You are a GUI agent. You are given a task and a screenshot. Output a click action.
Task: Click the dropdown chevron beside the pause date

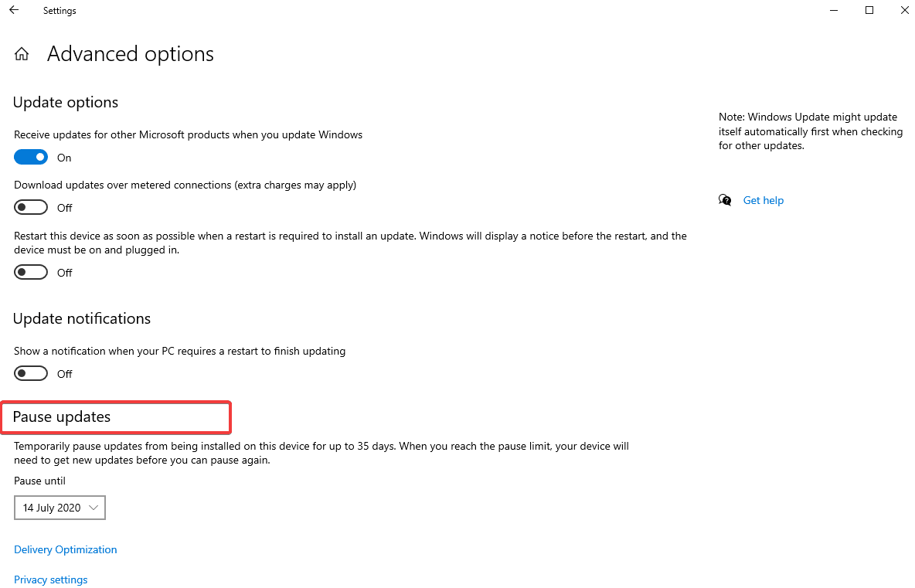click(94, 508)
